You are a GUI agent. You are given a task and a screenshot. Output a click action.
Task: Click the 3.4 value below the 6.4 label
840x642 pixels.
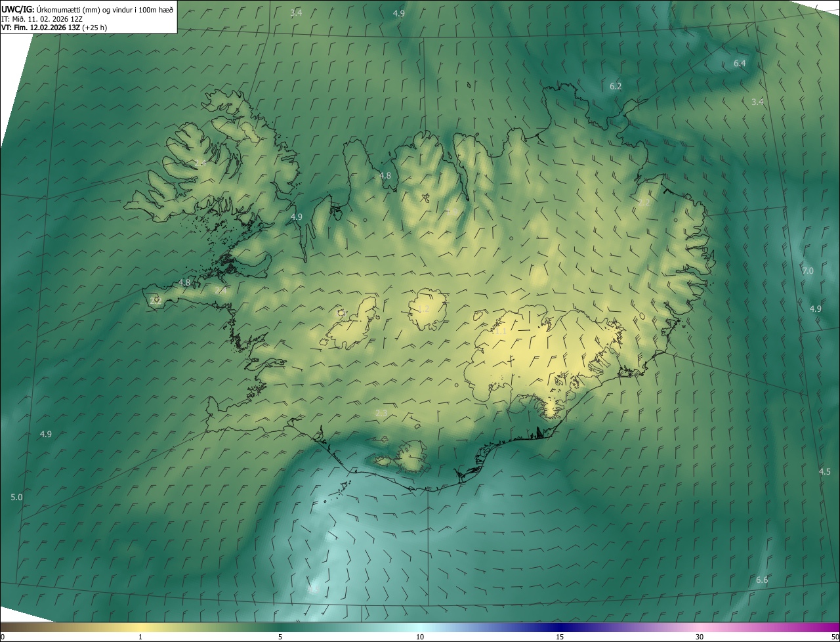pyautogui.click(x=757, y=102)
